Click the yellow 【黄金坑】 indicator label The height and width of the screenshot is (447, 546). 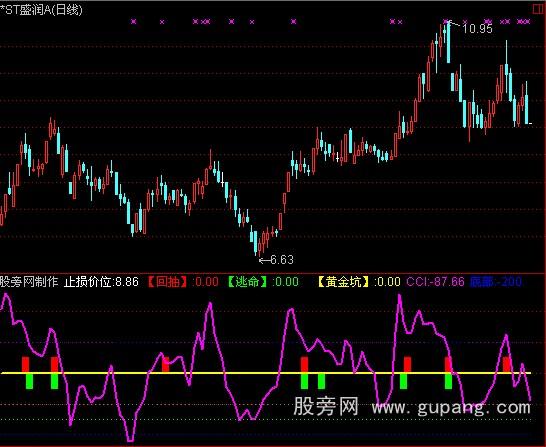coord(344,282)
